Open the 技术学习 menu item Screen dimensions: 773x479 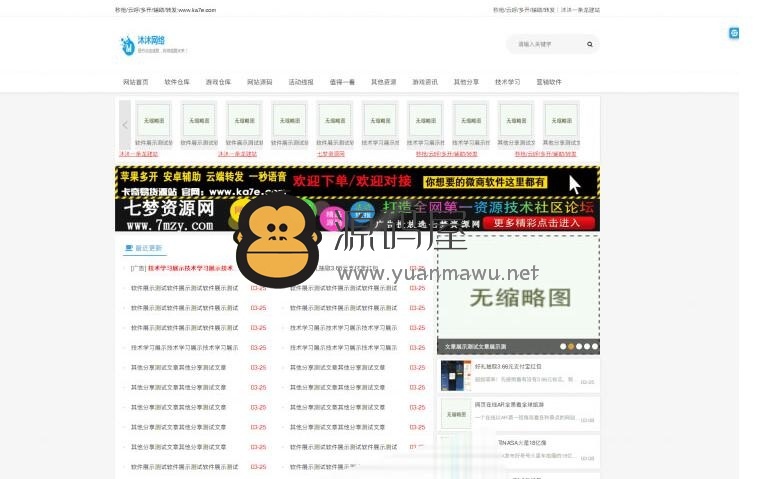pyautogui.click(x=508, y=82)
